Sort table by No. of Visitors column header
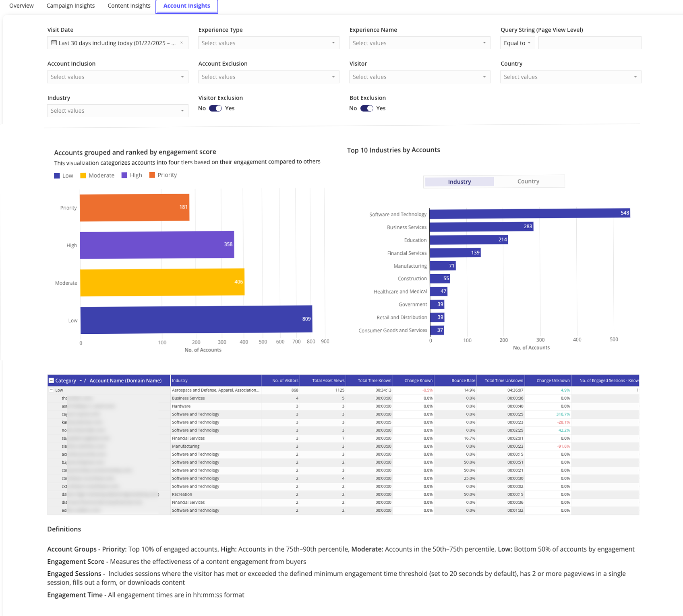Viewport: 683px width, 616px height. (x=285, y=380)
